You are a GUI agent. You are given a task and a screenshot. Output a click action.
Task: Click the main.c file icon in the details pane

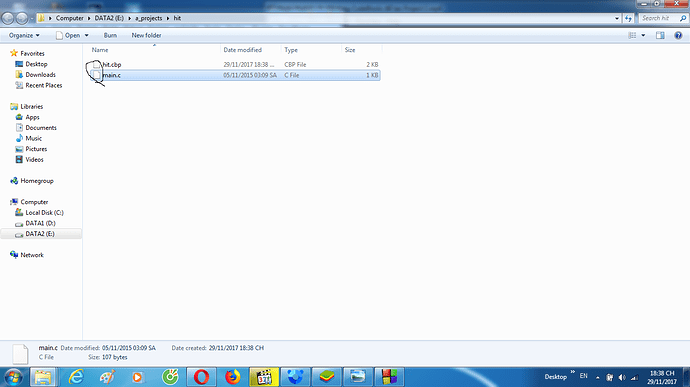click(x=20, y=354)
